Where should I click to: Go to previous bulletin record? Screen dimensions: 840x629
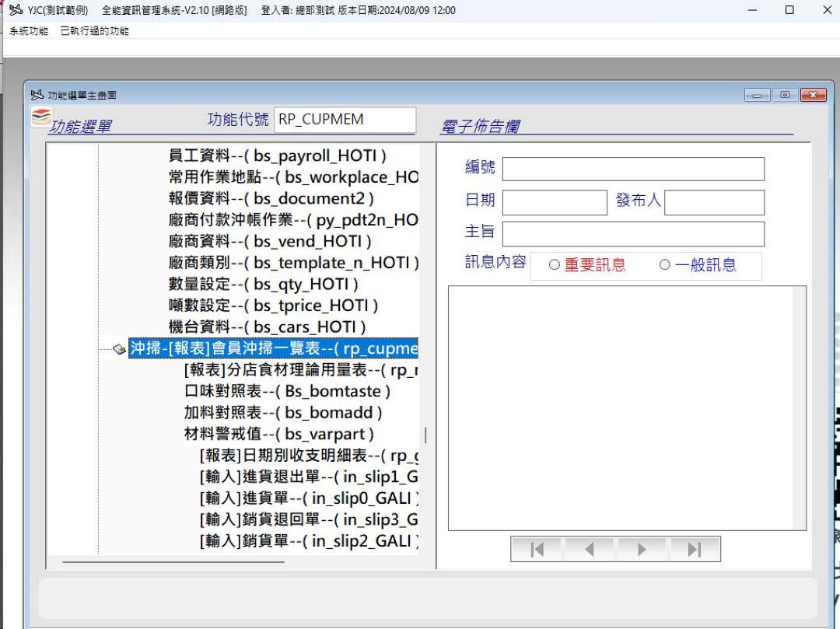pos(589,549)
